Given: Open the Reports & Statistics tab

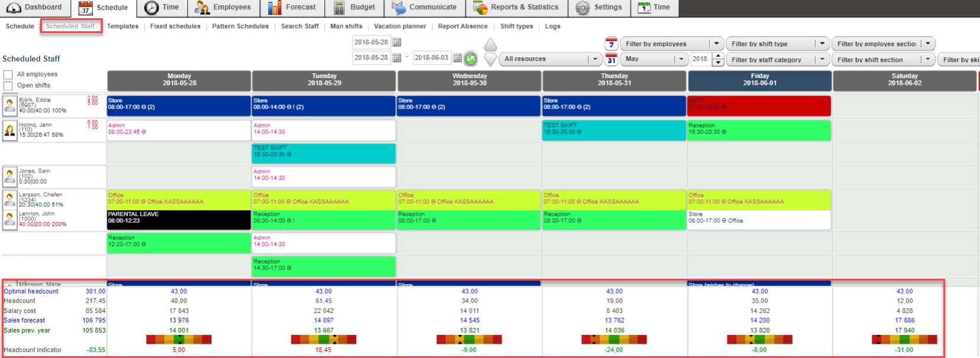Looking at the screenshot, I should click(516, 8).
